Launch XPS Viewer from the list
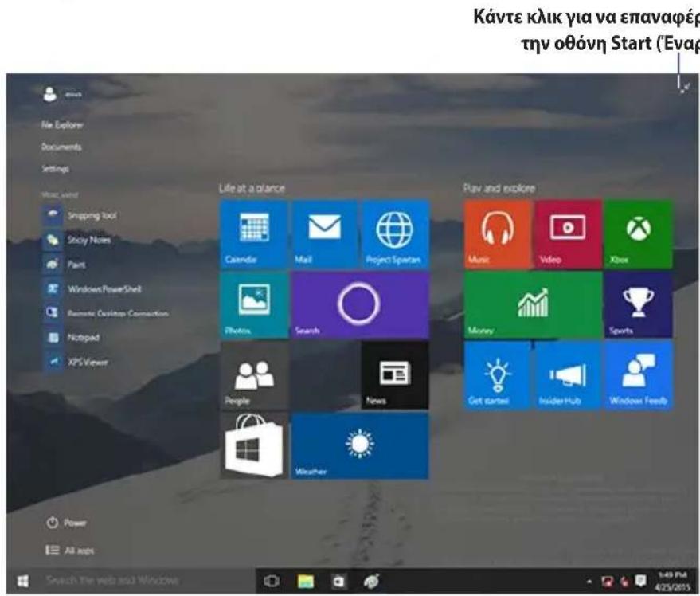The width and height of the screenshot is (700, 596). (x=76, y=362)
